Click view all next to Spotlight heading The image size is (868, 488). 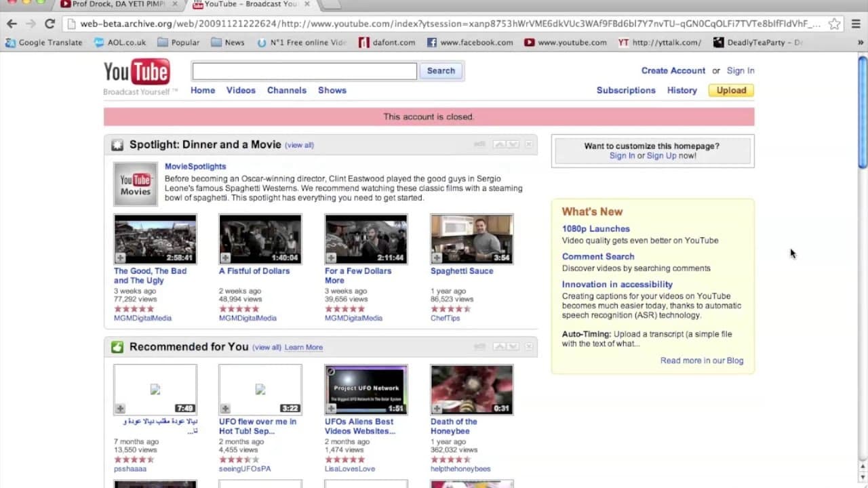(x=299, y=145)
